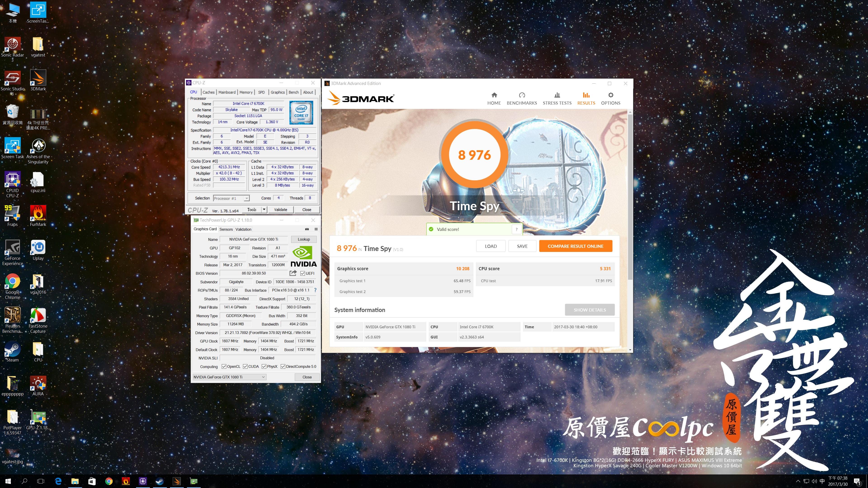Open the Sonic Studio 3 desktop icon
This screenshot has width=868, height=488.
(x=12, y=83)
